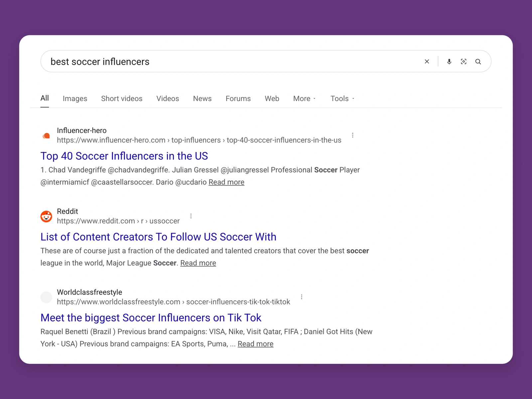Open 'Meet the biggest Soccer Influencers on Tik Tok'
The image size is (532, 399).
(x=151, y=318)
